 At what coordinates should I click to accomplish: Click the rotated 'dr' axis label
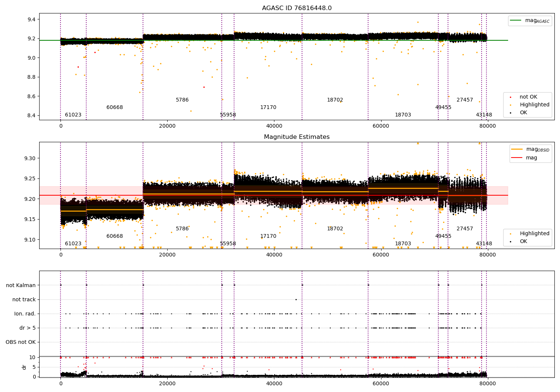click(24, 367)
